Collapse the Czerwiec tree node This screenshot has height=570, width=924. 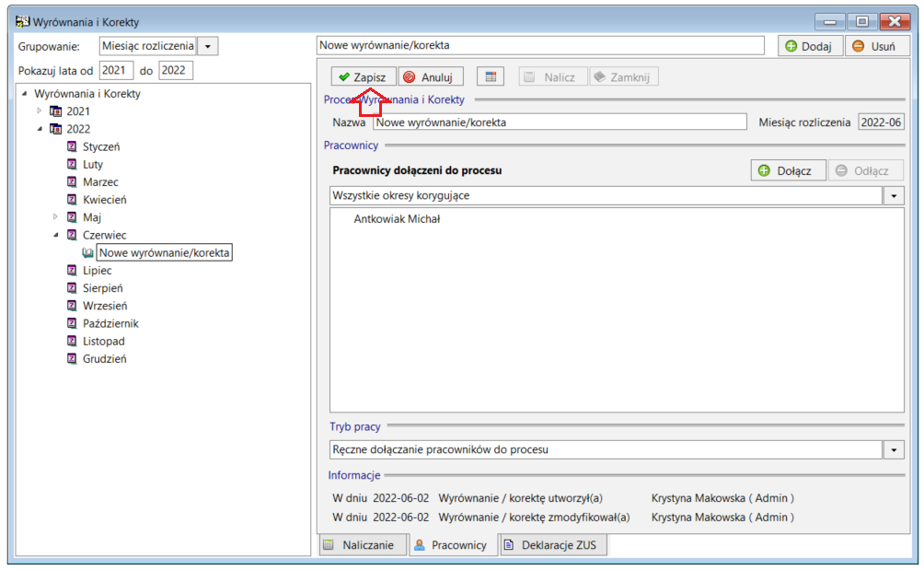56,235
